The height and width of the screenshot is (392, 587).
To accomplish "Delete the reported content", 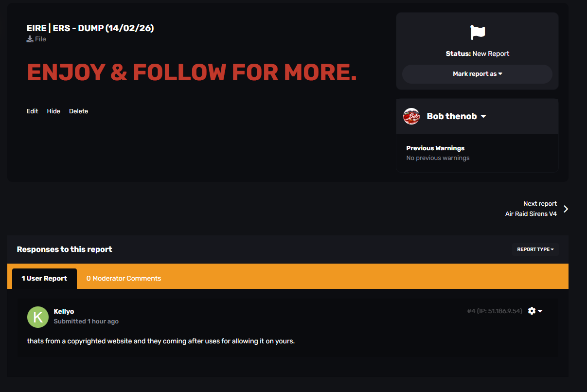I will pos(78,111).
